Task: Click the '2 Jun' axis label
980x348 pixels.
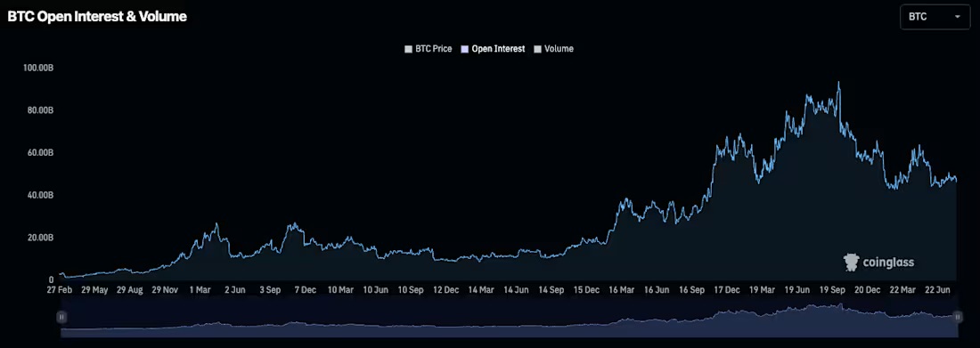Action: tap(234, 290)
